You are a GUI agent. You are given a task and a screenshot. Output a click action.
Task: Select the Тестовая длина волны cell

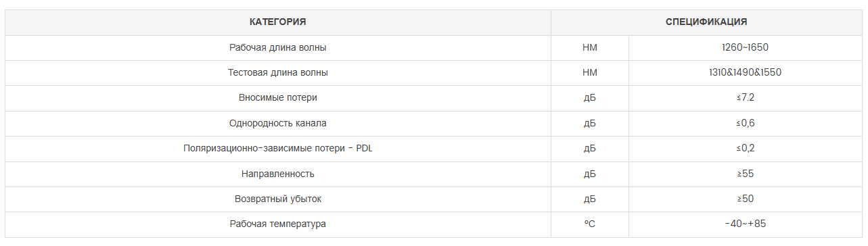point(278,73)
